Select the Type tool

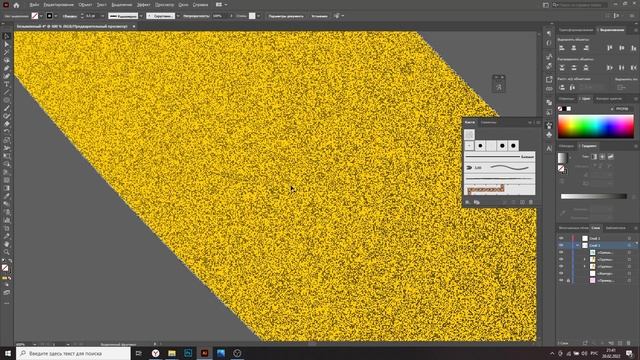pyautogui.click(x=7, y=84)
